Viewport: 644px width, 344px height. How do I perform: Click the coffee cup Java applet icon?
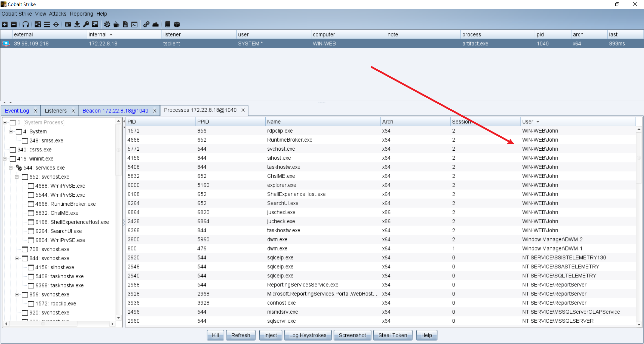[116, 24]
